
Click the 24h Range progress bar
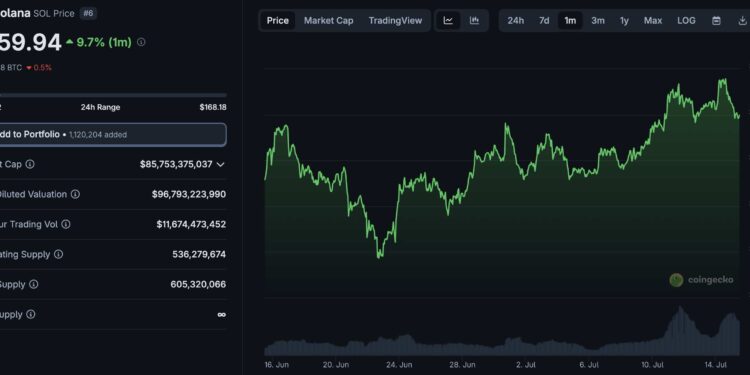click(113, 95)
